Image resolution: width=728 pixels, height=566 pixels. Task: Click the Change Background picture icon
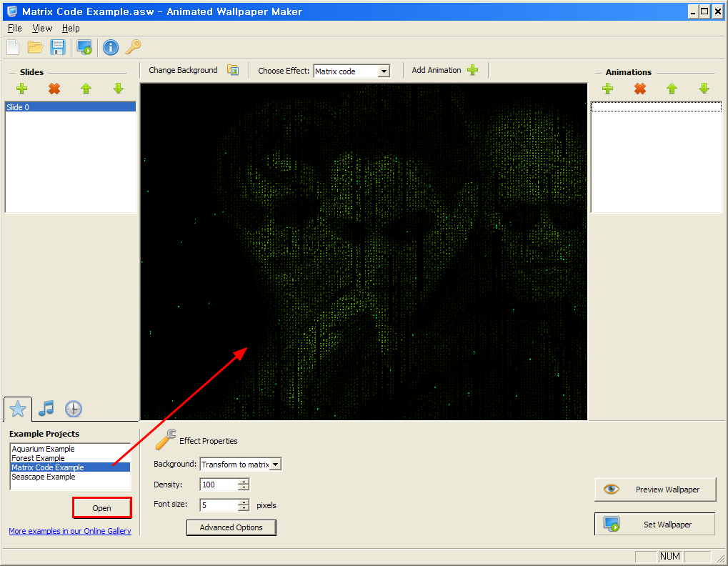[x=233, y=70]
